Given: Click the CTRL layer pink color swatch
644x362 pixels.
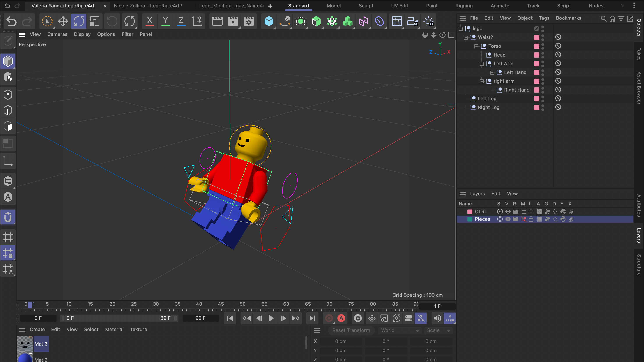Looking at the screenshot, I should 469,212.
